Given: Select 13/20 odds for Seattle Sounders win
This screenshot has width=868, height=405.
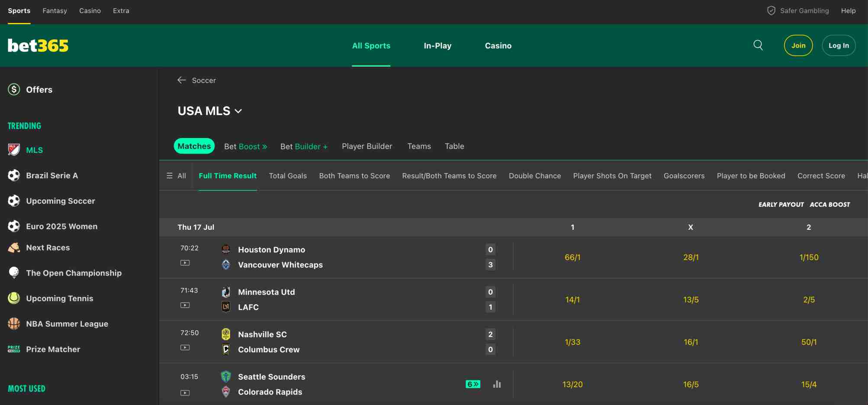Looking at the screenshot, I should pyautogui.click(x=572, y=384).
